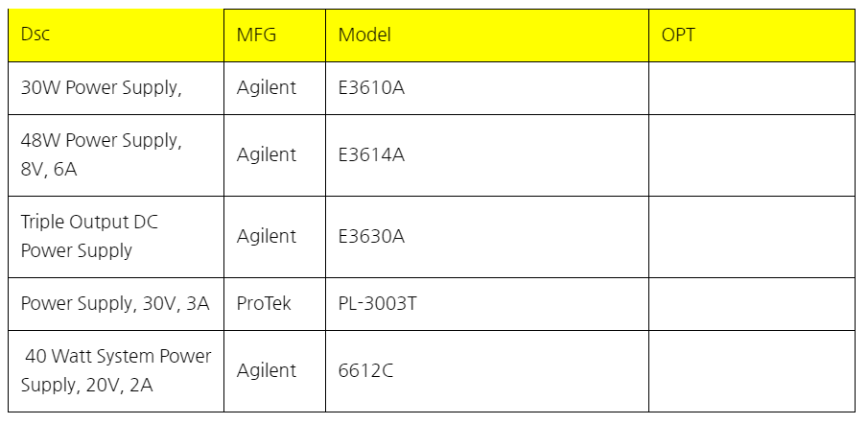Click the empty OPT cell for E3630A
This screenshot has width=868, height=424.
[x=751, y=236]
